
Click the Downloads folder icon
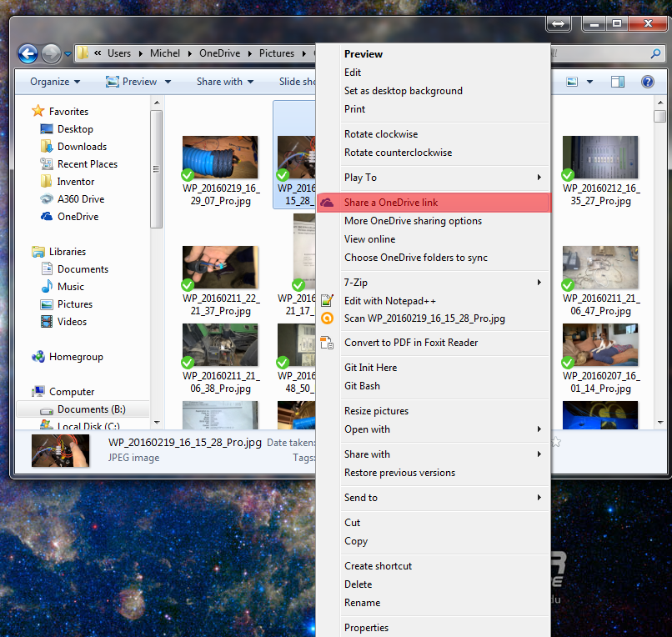47,147
